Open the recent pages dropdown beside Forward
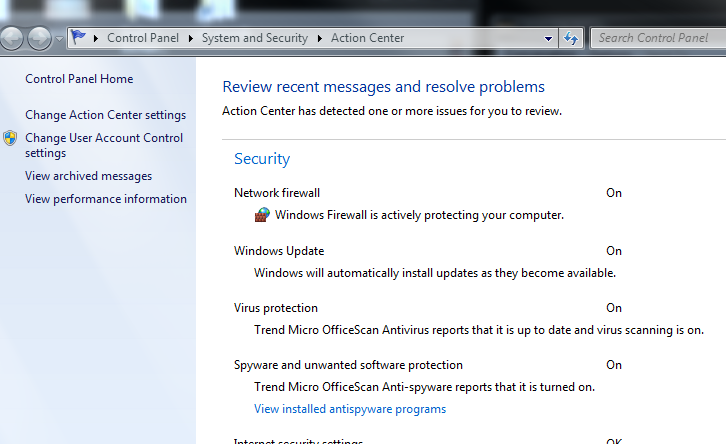The width and height of the screenshot is (726, 444). click(59, 39)
